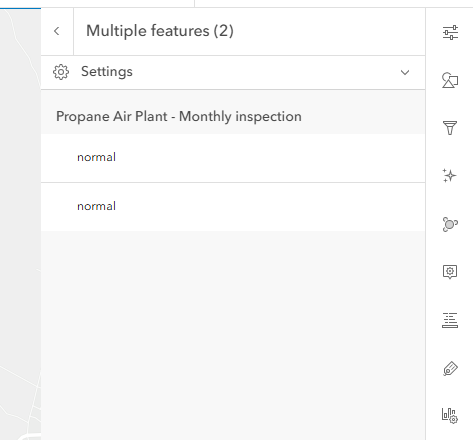Open the Styles shapes icon
473x440 pixels.
pyautogui.click(x=450, y=80)
